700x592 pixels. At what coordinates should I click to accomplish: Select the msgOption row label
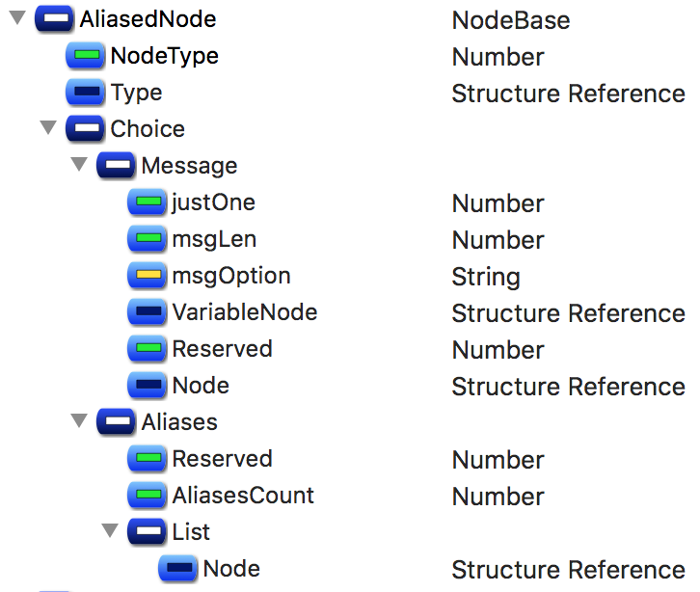point(231,277)
